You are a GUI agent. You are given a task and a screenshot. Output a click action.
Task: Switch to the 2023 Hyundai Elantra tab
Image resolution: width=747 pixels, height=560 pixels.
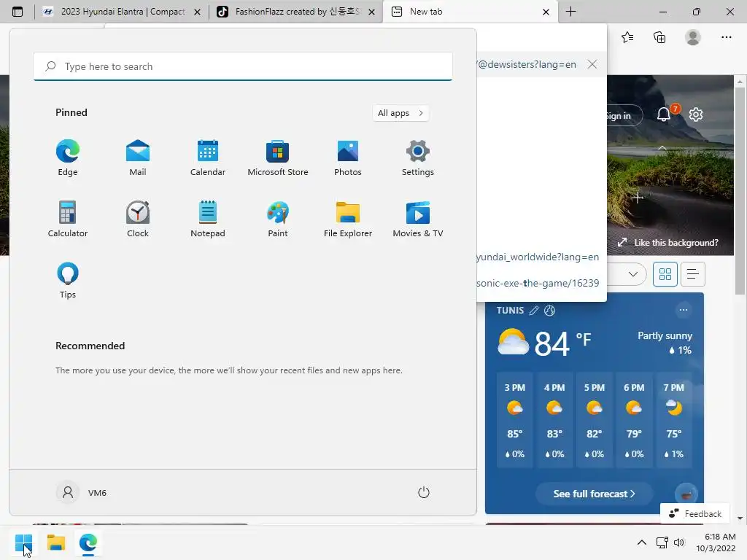tap(123, 12)
